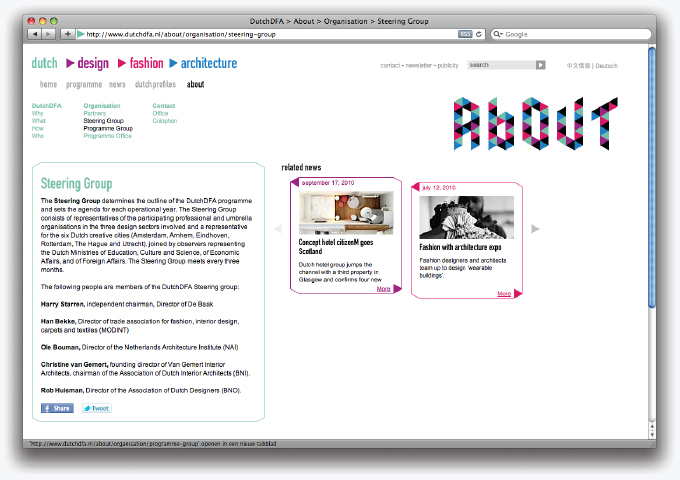Open the Office link under Contact

pyautogui.click(x=160, y=113)
